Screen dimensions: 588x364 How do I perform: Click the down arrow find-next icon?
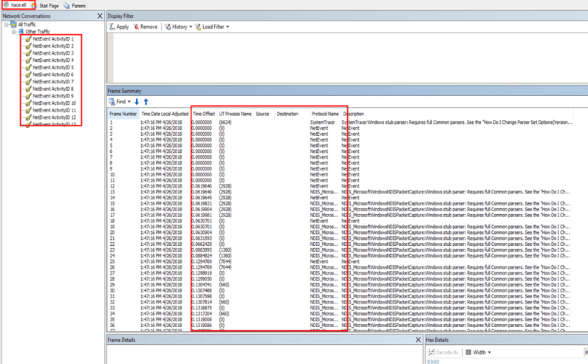[137, 101]
